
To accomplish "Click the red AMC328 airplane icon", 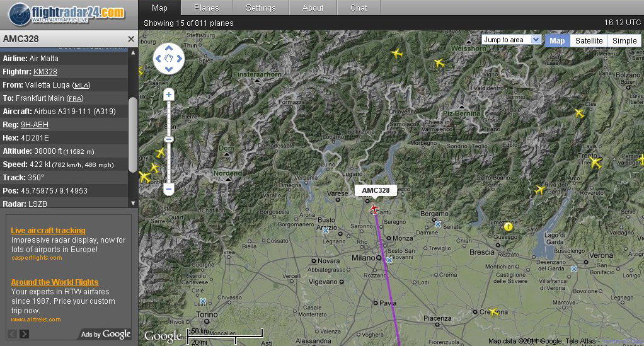I will (x=374, y=209).
